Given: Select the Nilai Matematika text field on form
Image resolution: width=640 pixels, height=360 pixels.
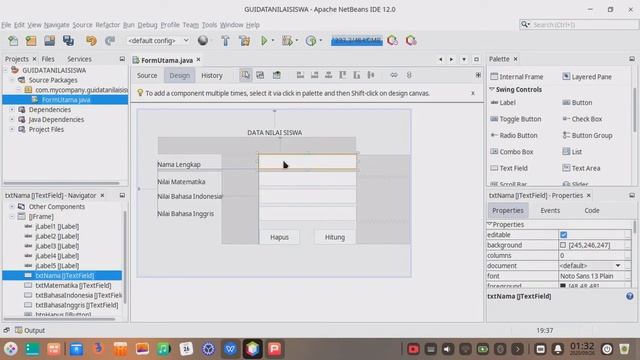Looking at the screenshot, I should (307, 179).
